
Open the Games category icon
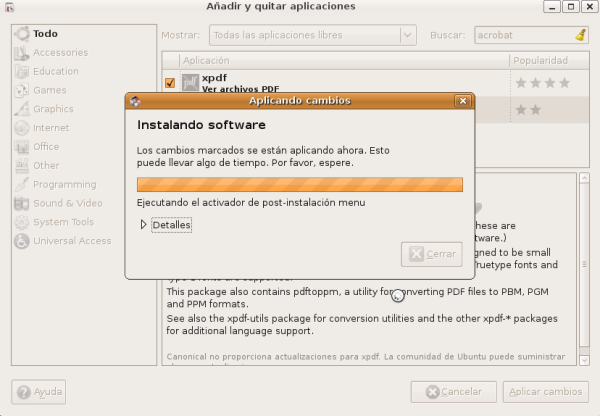tap(21, 90)
